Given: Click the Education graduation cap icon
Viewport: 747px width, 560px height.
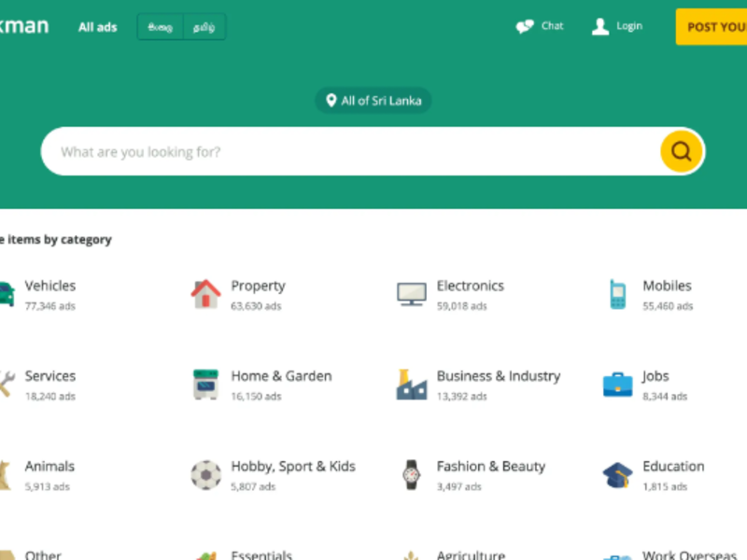Looking at the screenshot, I should [x=617, y=474].
